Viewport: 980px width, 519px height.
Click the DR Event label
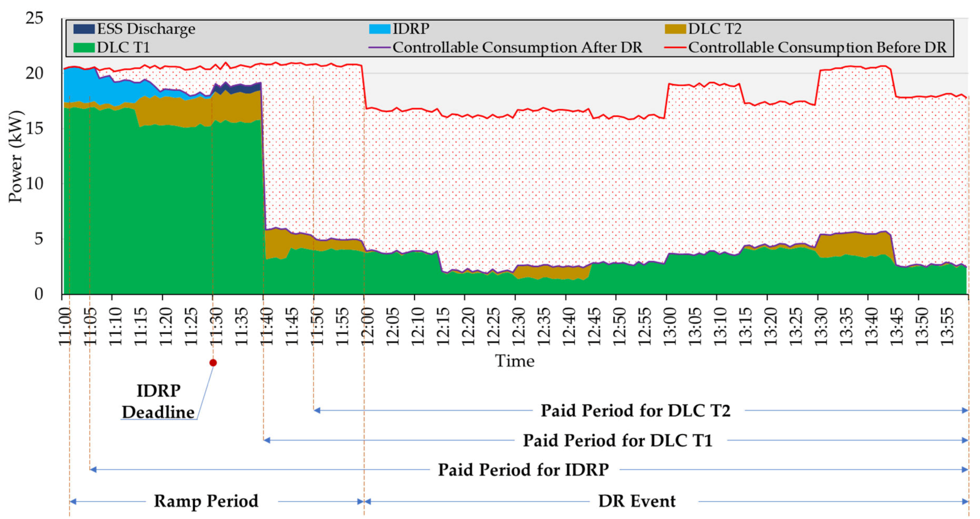(x=637, y=501)
